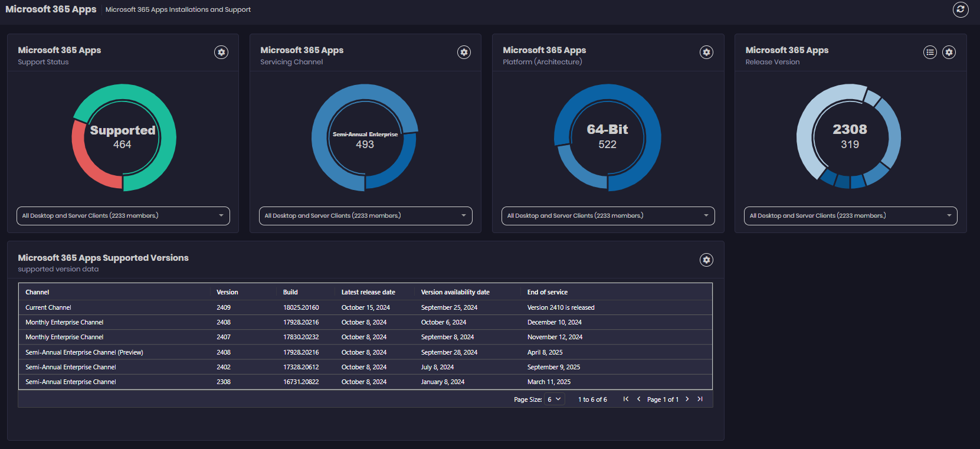
Task: Select the Current Channel table row
Action: [x=48, y=307]
